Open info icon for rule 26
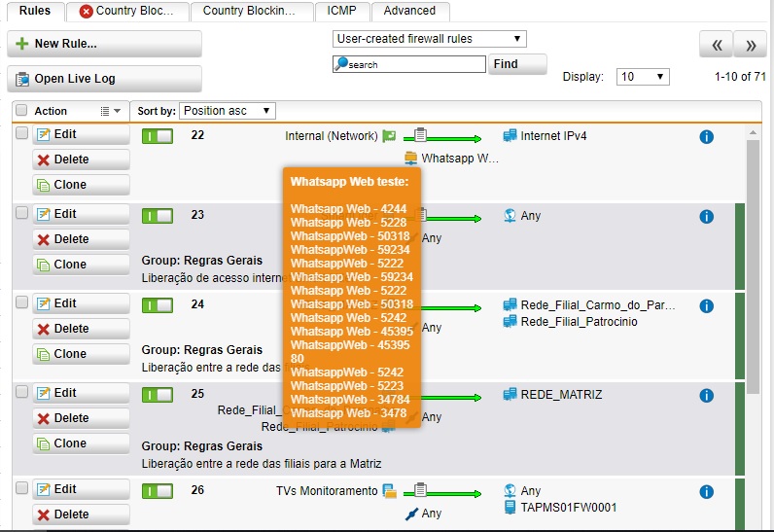Image resolution: width=774 pixels, height=532 pixels. pyautogui.click(x=706, y=491)
